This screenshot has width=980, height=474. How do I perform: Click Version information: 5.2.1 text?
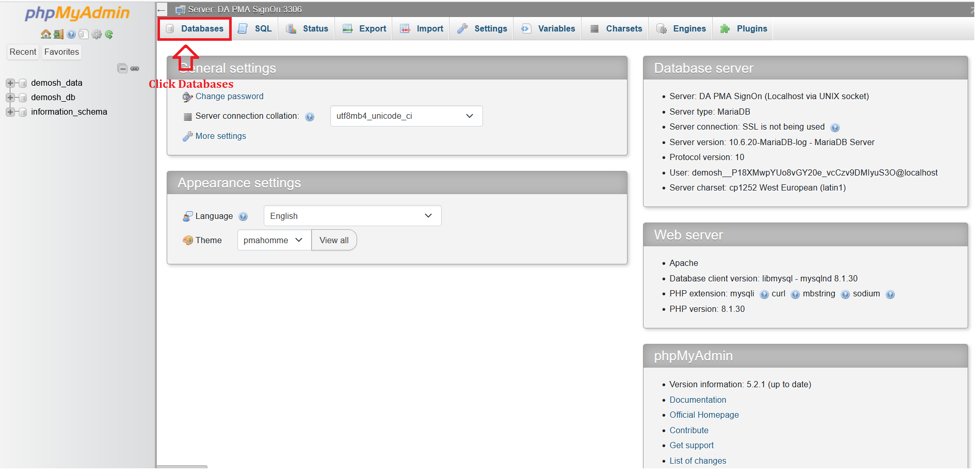(x=740, y=385)
